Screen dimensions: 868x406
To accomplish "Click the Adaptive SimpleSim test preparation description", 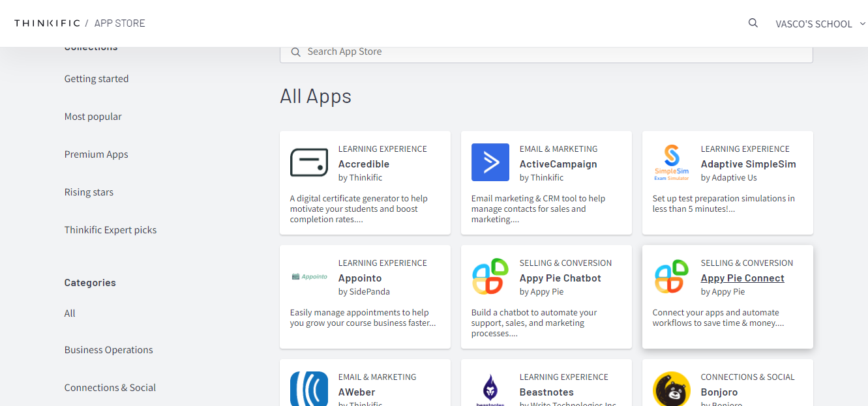I will pyautogui.click(x=724, y=204).
